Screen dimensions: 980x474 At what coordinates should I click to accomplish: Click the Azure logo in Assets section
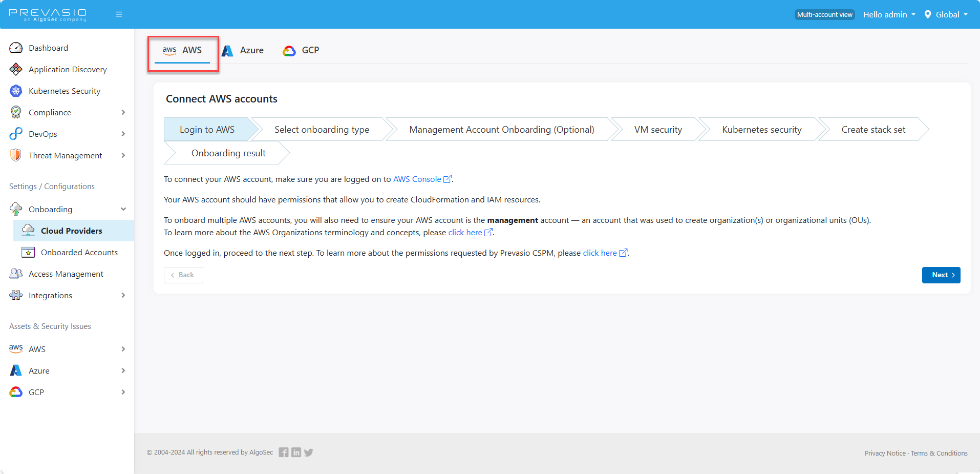pyautogui.click(x=16, y=370)
